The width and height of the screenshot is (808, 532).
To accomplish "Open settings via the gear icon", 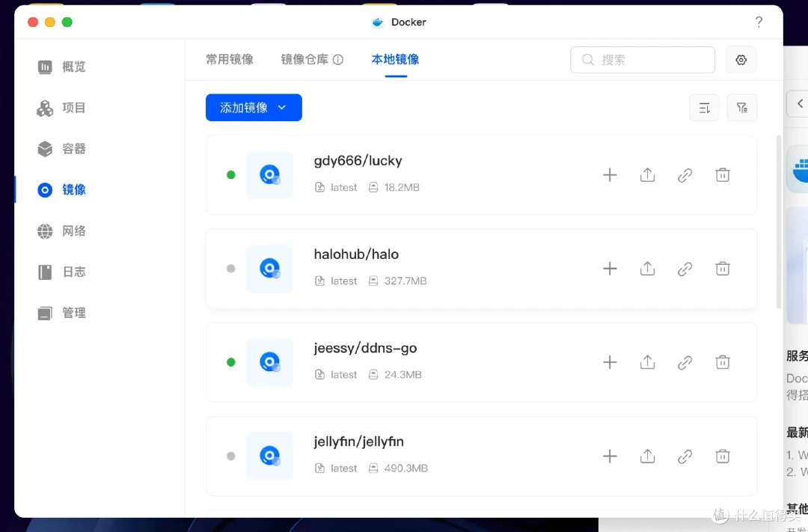I will coord(741,60).
